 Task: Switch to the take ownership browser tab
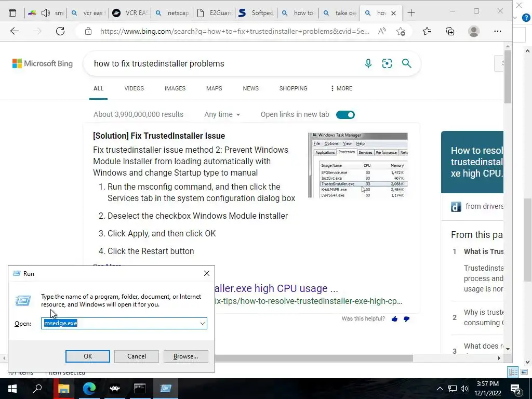[340, 13]
